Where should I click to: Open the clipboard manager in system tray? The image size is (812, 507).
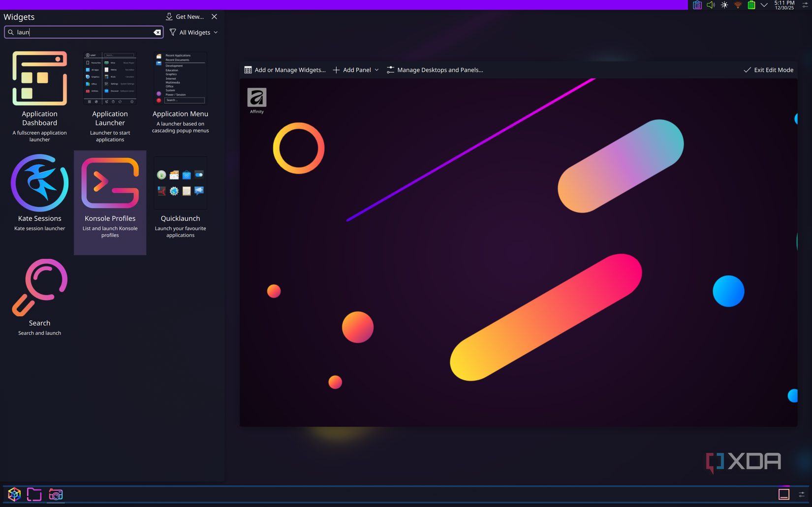coord(697,5)
